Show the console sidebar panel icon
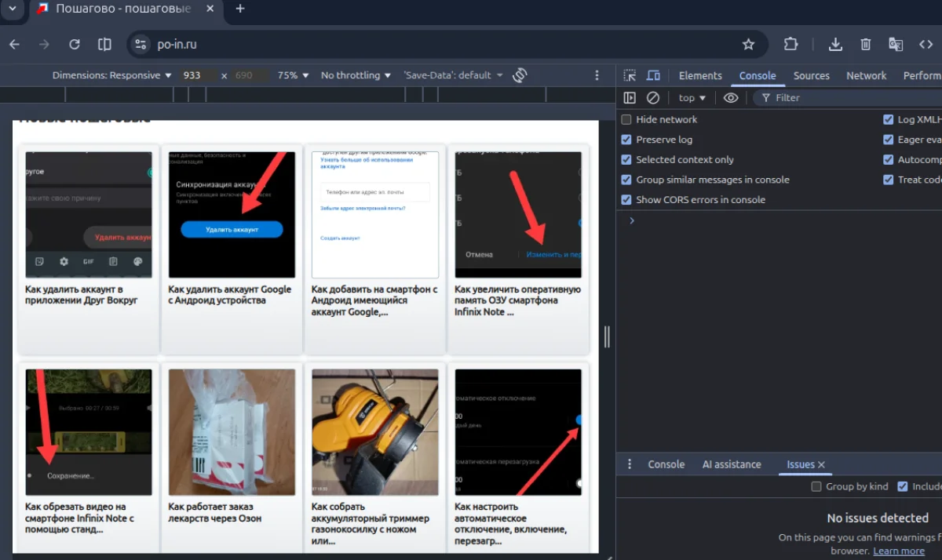Image resolution: width=942 pixels, height=560 pixels. (630, 98)
